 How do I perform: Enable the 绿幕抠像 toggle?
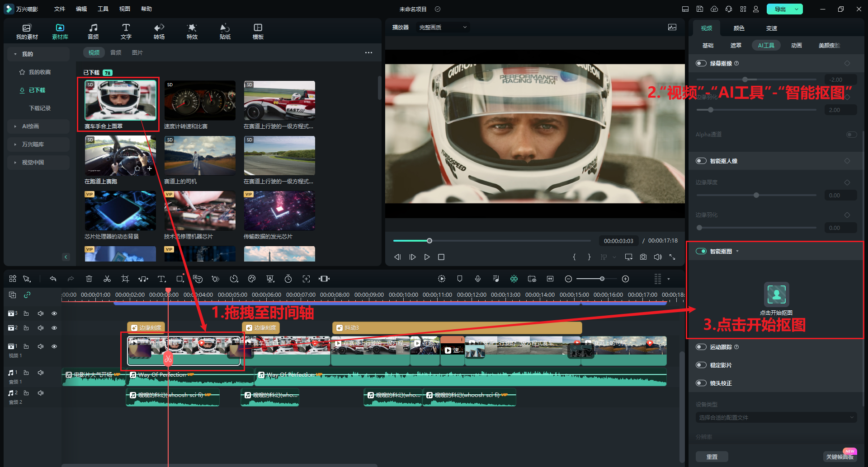[x=701, y=64]
